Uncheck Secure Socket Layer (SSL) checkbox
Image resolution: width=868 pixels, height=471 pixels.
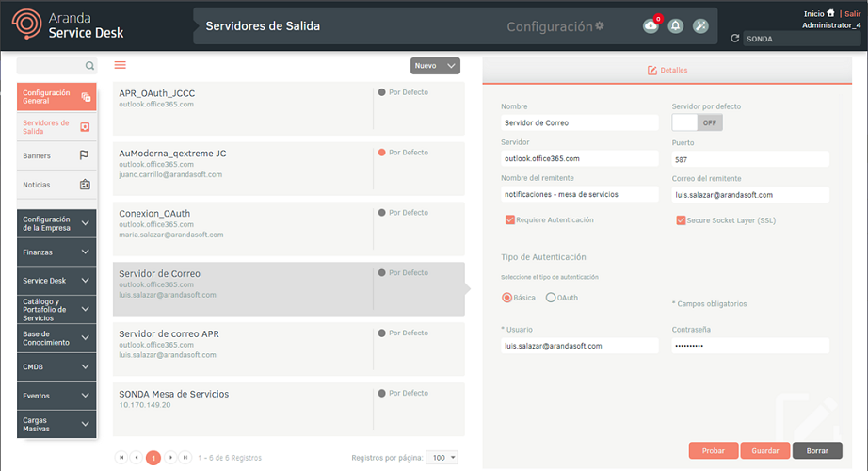tap(681, 220)
